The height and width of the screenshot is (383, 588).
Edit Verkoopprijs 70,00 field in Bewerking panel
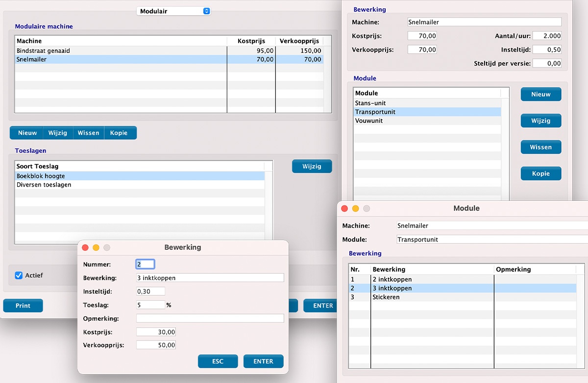(422, 49)
